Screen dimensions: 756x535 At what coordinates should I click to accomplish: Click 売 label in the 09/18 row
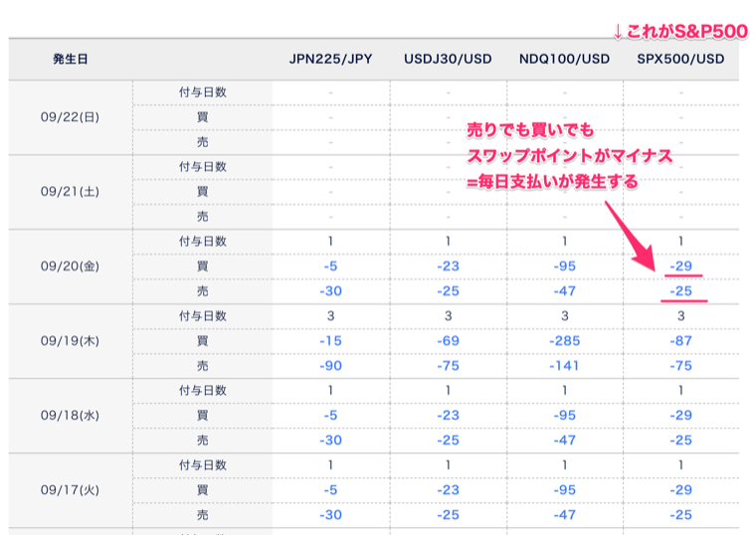203,441
